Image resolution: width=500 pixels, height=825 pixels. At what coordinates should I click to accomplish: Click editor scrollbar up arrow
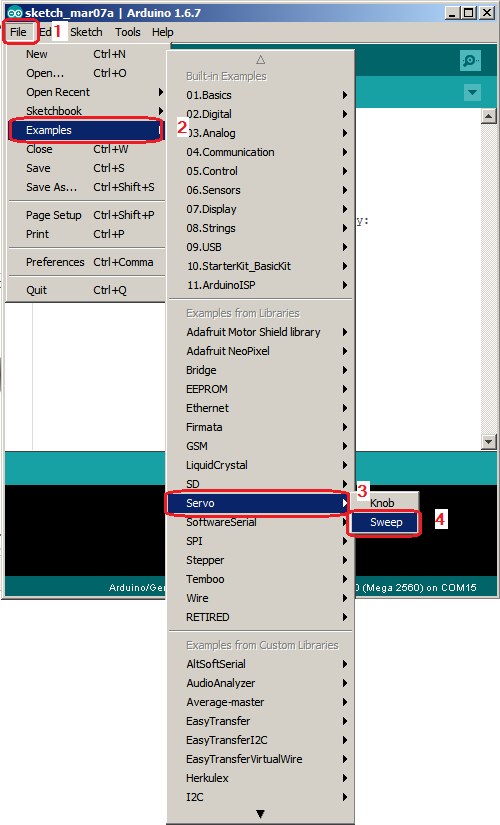pos(488,116)
